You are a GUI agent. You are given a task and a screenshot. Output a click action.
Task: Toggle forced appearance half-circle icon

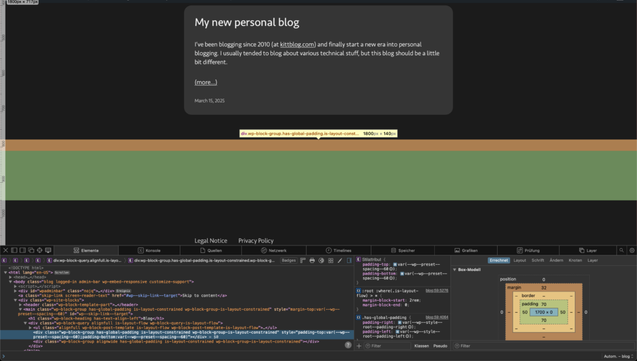[321, 260]
